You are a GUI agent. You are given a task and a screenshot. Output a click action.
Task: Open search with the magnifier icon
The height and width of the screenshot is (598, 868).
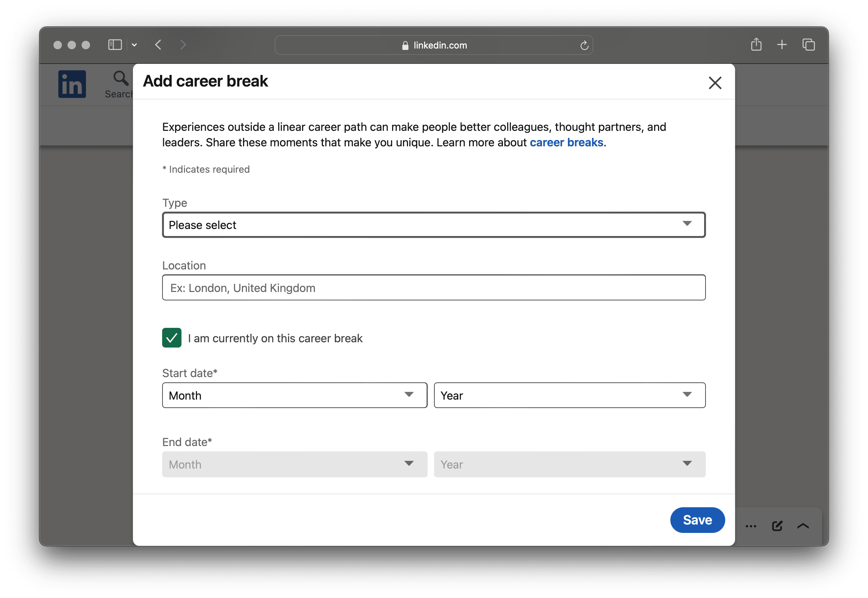[120, 78]
